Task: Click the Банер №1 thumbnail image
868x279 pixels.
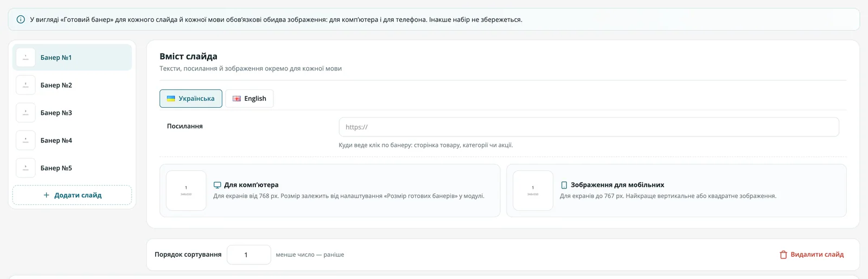Action: tap(25, 57)
